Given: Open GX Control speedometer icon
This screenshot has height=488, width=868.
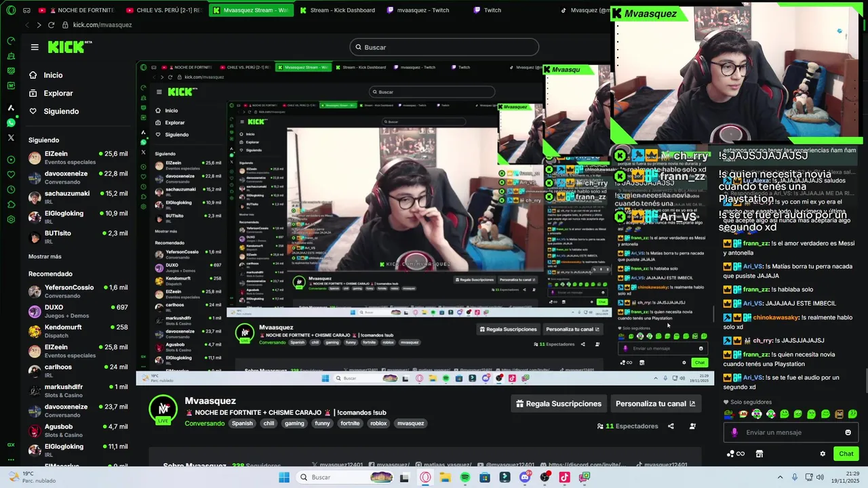Looking at the screenshot, I should (x=11, y=41).
